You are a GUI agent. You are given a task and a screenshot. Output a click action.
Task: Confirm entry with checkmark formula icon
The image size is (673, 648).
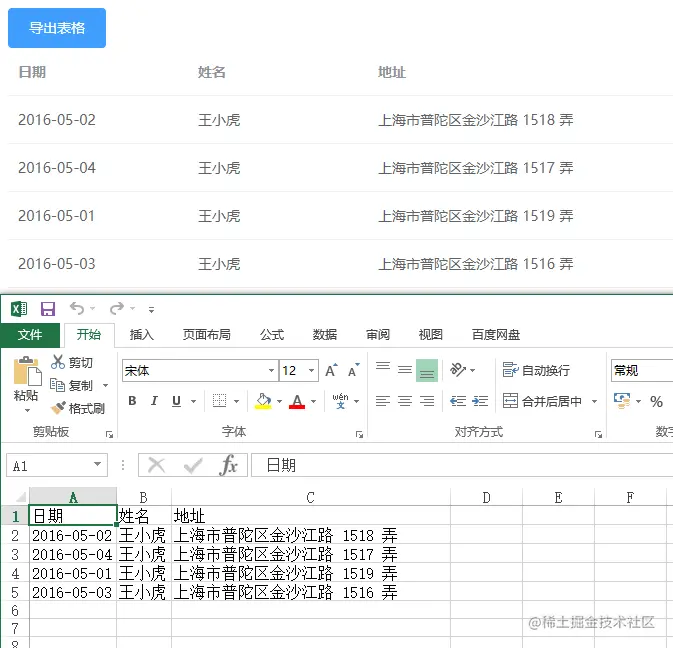coord(193,465)
